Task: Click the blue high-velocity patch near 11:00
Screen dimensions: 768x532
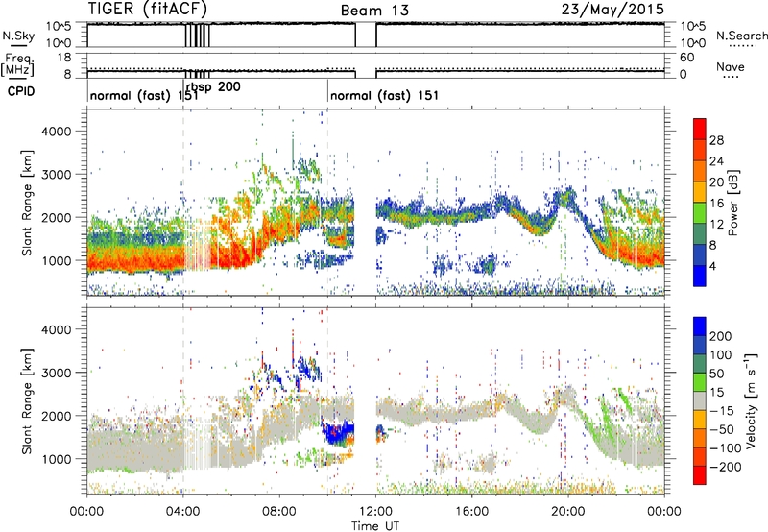Action: click(338, 432)
